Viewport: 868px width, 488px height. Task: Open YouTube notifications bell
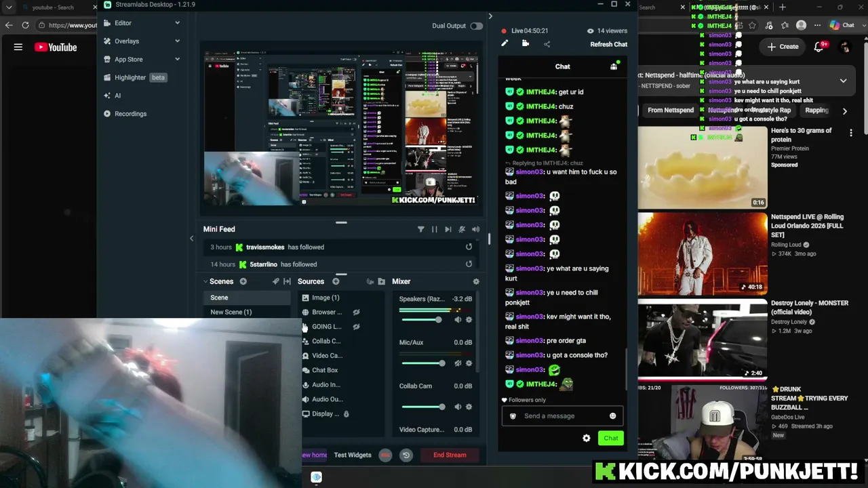click(x=820, y=47)
